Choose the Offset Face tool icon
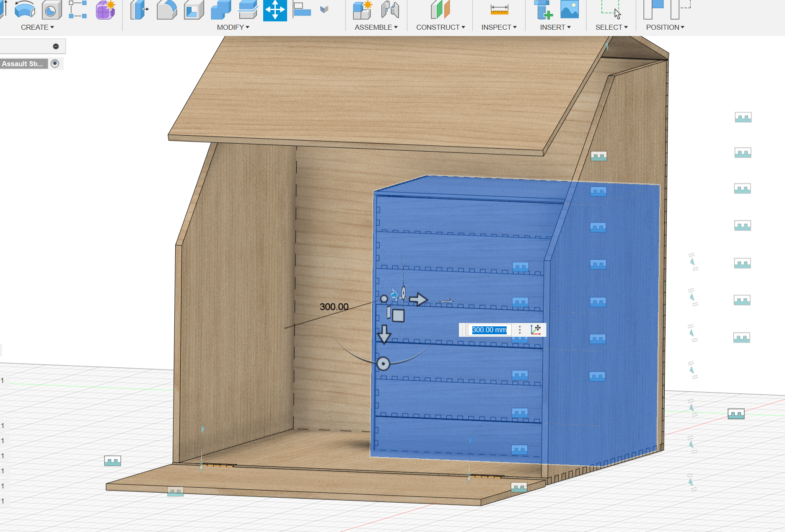Image resolution: width=785 pixels, height=532 pixels. coord(248,10)
